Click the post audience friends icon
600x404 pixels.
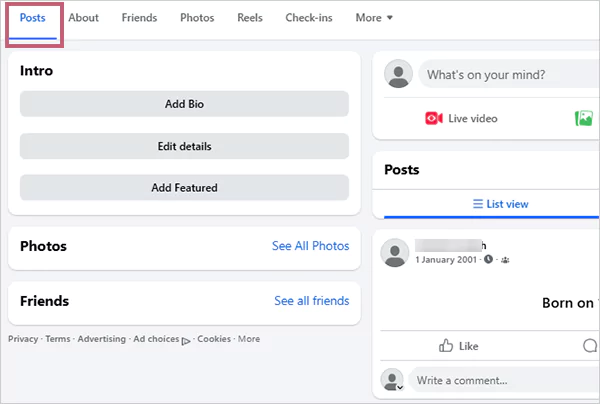[x=504, y=260]
